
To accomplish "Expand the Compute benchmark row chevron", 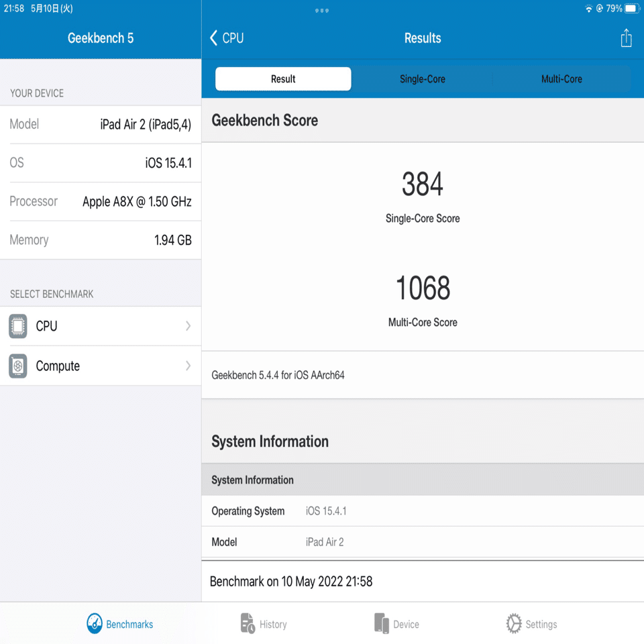I will point(188,366).
